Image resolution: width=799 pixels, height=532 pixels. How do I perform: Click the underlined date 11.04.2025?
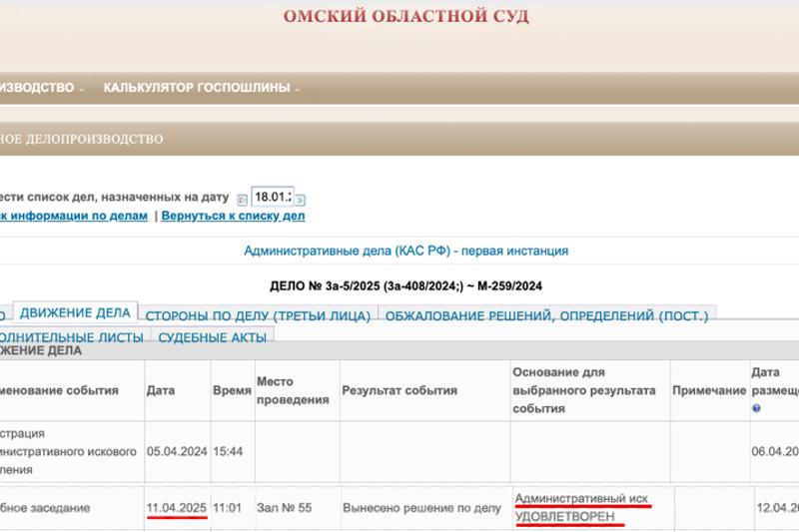177,508
